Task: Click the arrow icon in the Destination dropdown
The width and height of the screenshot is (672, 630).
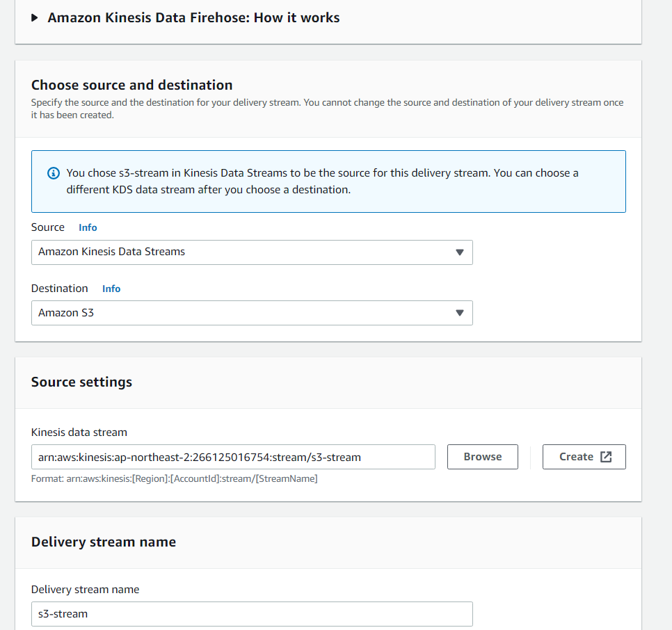Action: click(459, 313)
